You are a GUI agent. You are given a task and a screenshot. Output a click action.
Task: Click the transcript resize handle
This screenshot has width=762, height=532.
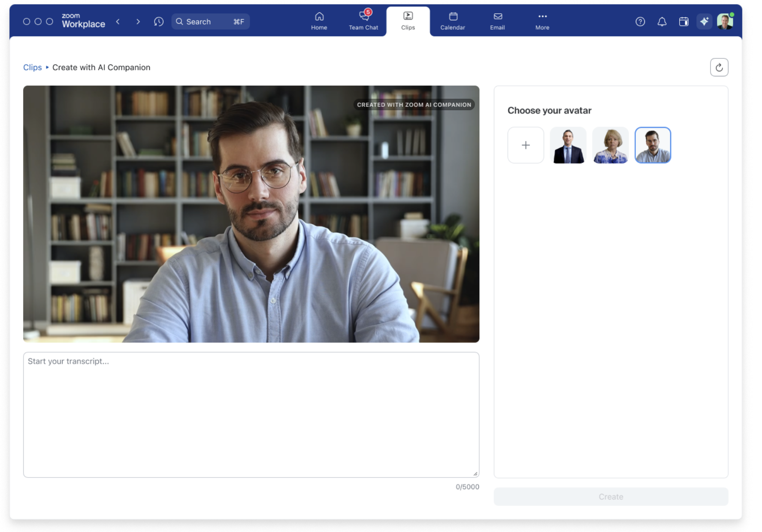(475, 474)
